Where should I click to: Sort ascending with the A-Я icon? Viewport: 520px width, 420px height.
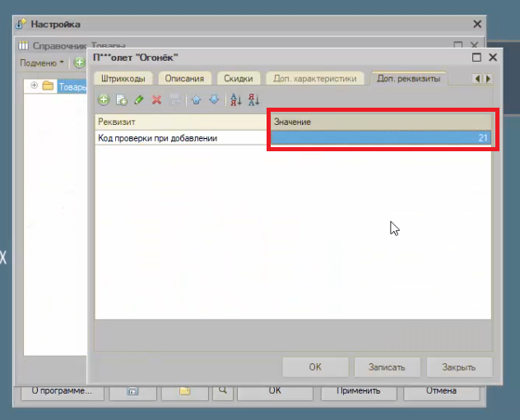235,99
